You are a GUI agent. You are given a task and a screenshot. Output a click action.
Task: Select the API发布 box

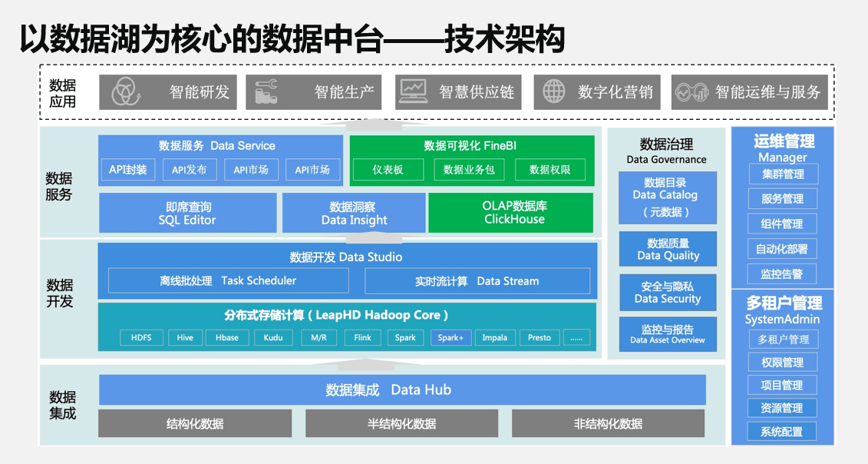pyautogui.click(x=189, y=170)
